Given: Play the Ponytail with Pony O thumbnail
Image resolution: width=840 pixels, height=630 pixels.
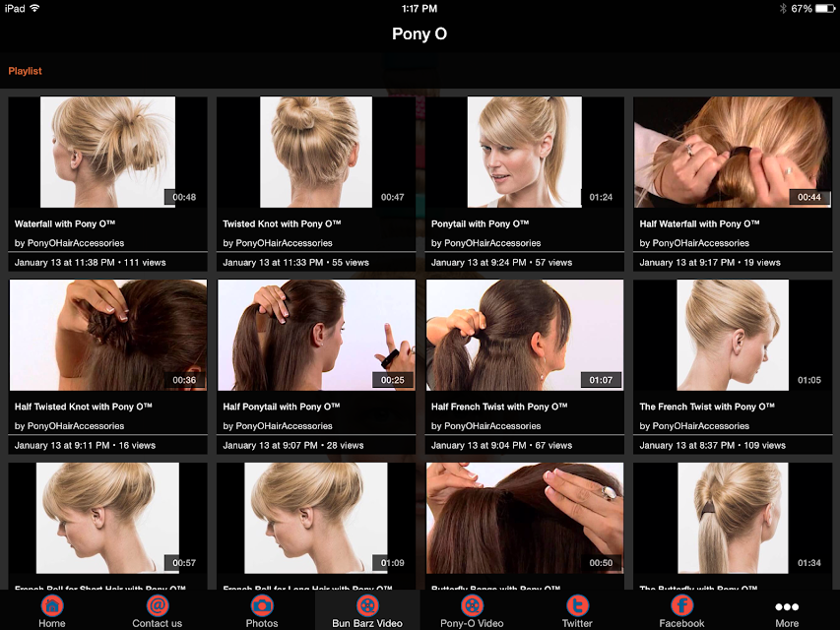Looking at the screenshot, I should pos(525,153).
